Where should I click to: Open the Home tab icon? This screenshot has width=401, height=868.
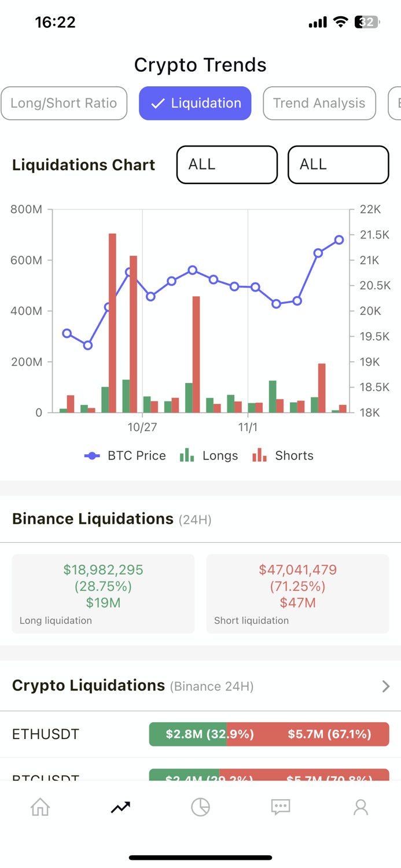point(39,807)
